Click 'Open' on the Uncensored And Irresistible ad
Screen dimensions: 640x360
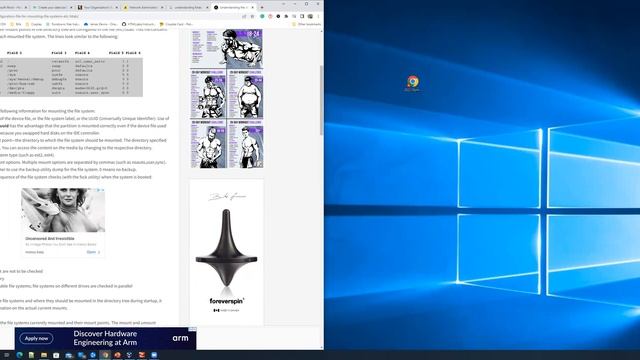point(93,252)
